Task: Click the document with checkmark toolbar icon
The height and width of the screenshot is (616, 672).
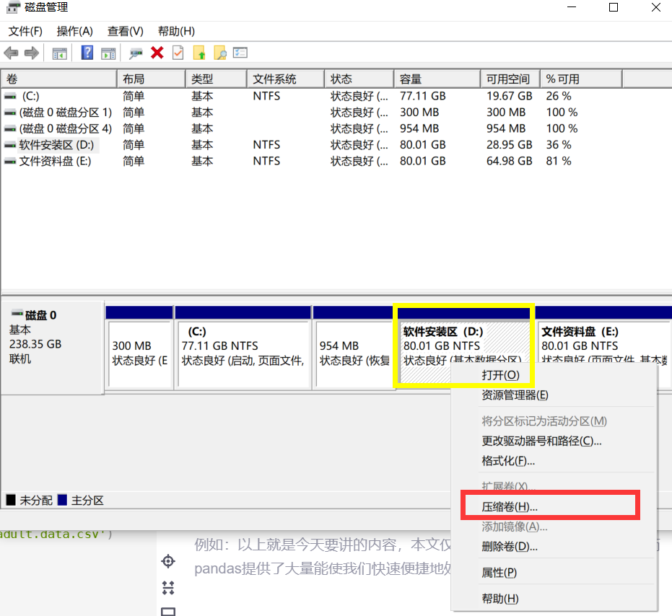Action: (x=178, y=53)
